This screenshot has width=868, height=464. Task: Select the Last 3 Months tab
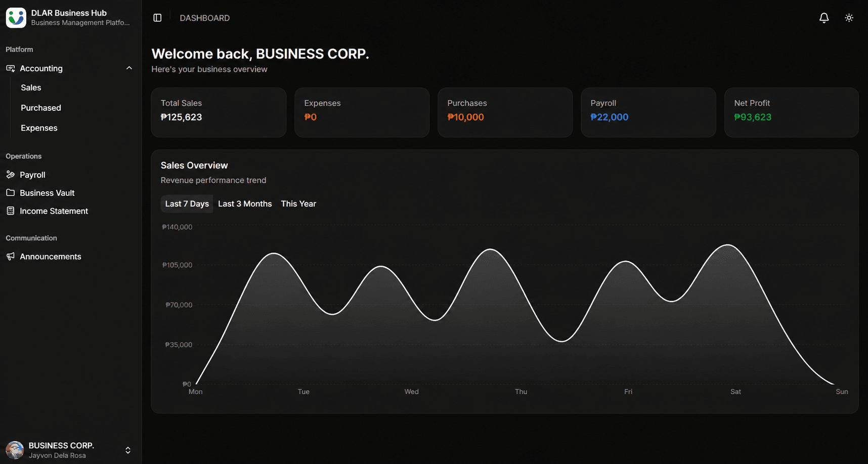pyautogui.click(x=245, y=203)
